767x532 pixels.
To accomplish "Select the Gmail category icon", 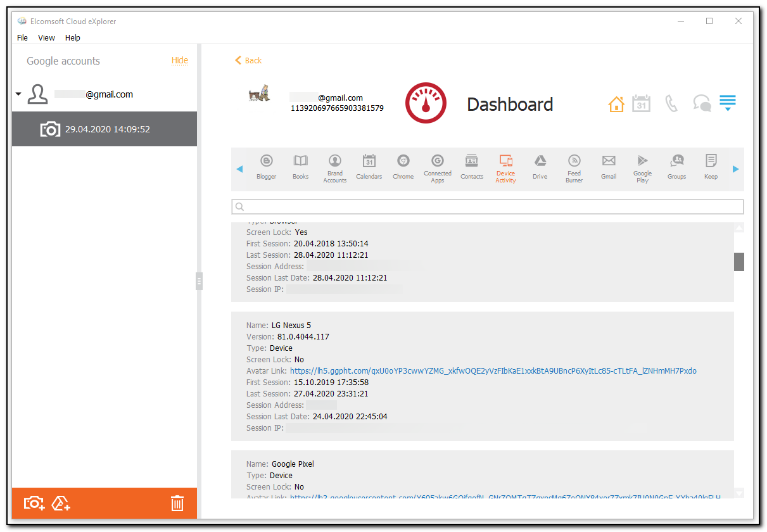I will (x=608, y=167).
